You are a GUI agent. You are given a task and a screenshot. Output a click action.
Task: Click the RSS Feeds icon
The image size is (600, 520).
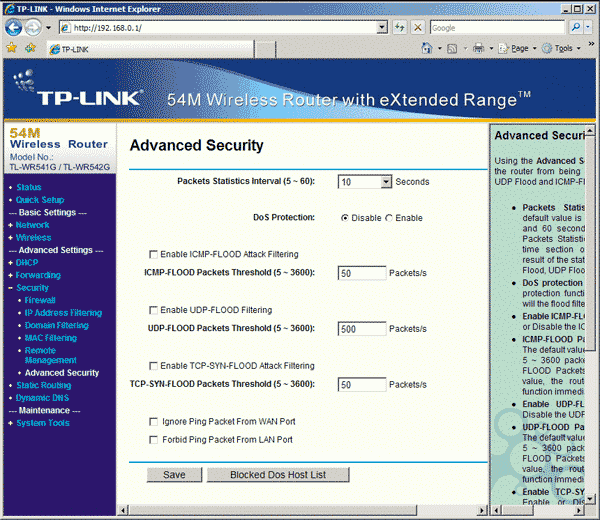(x=452, y=49)
